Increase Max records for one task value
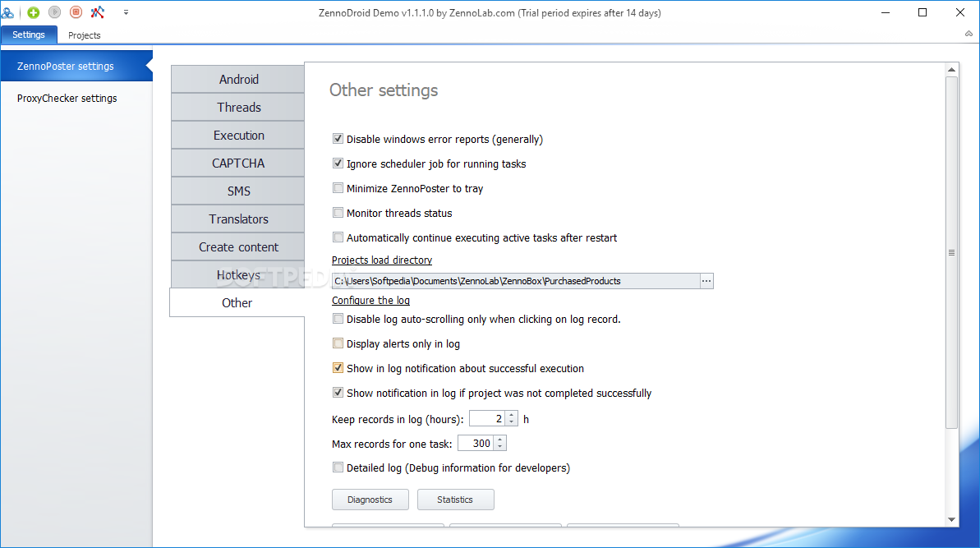The height and width of the screenshot is (548, 980). coord(500,440)
